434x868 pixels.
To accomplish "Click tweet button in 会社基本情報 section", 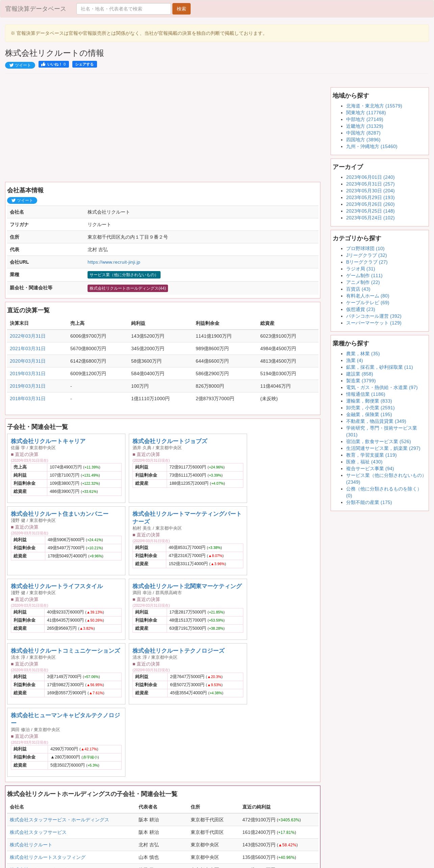I will tap(22, 200).
